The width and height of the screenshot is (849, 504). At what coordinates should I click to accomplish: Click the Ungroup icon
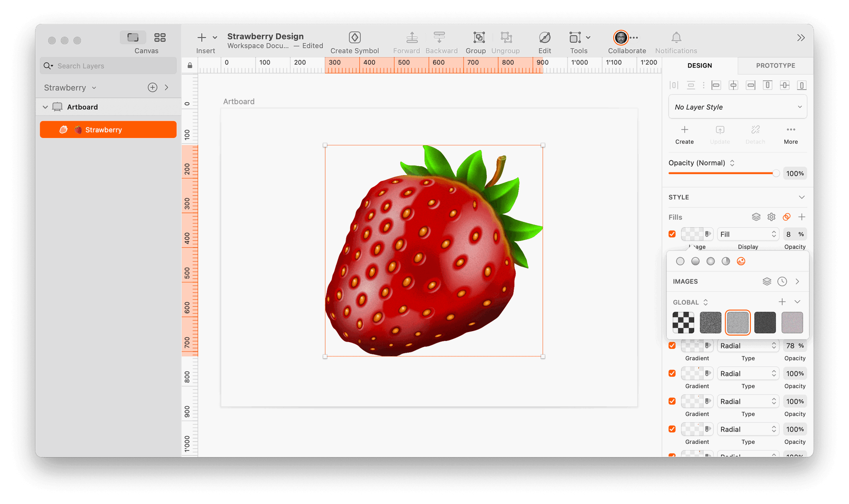pyautogui.click(x=506, y=38)
